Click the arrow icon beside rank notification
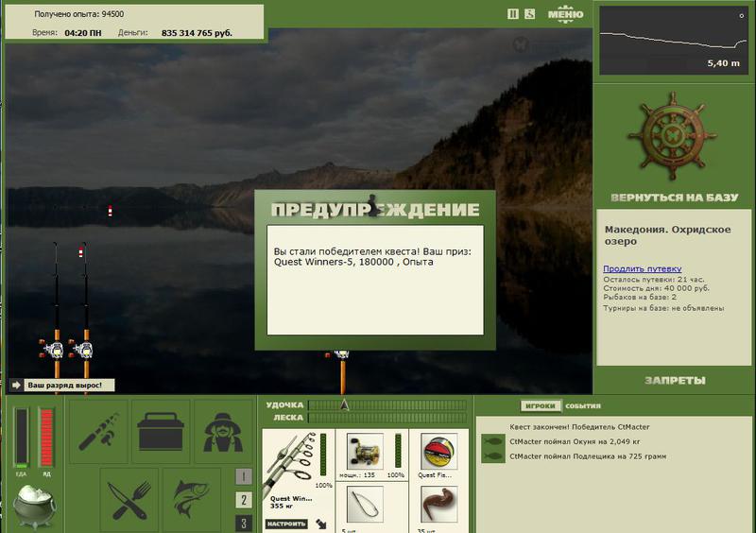The image size is (756, 533). point(16,385)
